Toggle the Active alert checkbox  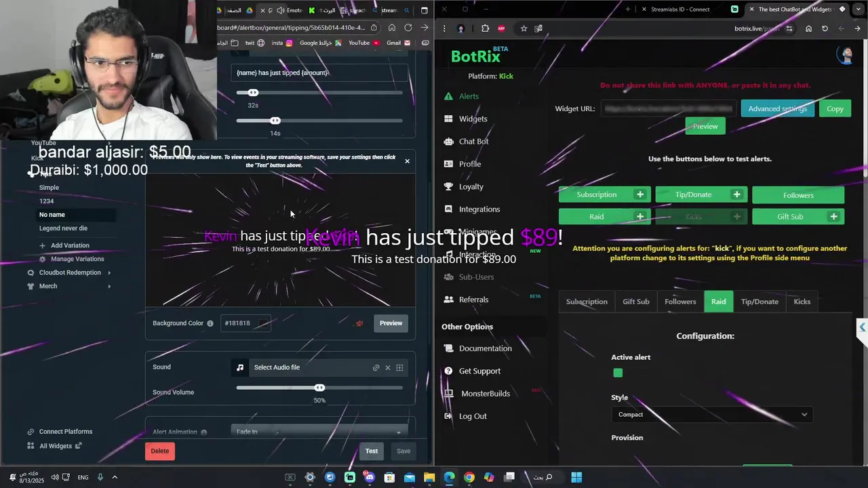click(x=618, y=373)
